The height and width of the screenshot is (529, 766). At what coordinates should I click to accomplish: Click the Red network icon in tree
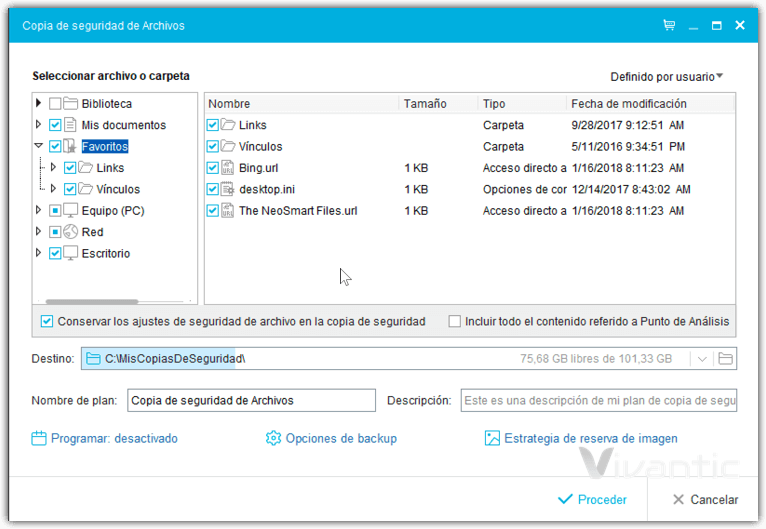point(70,232)
